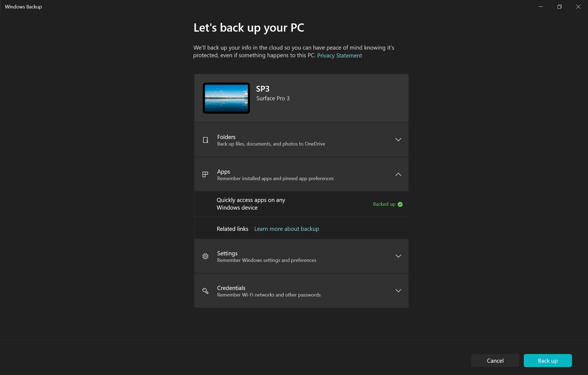Click the SP3 device name

coord(263,89)
